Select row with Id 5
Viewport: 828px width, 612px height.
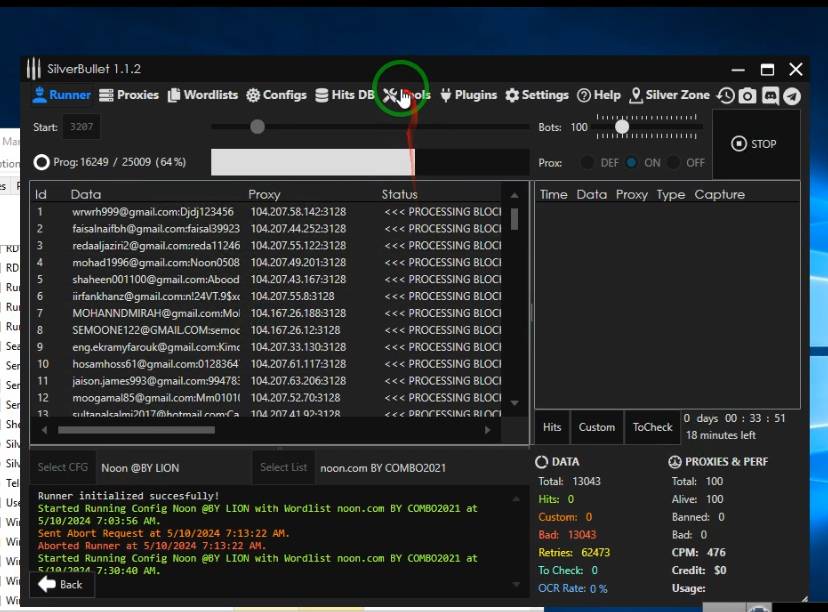(267, 279)
